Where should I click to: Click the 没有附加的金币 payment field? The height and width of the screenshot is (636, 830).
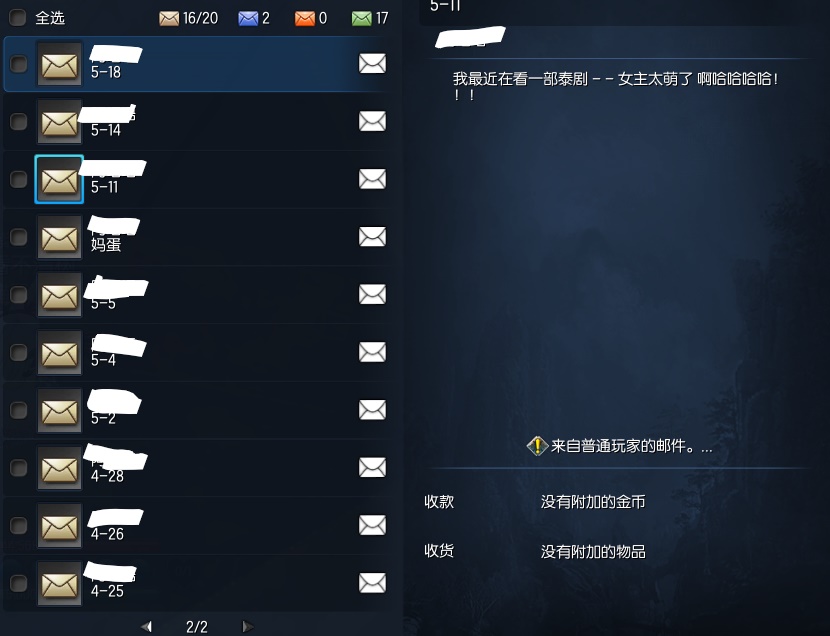[593, 502]
